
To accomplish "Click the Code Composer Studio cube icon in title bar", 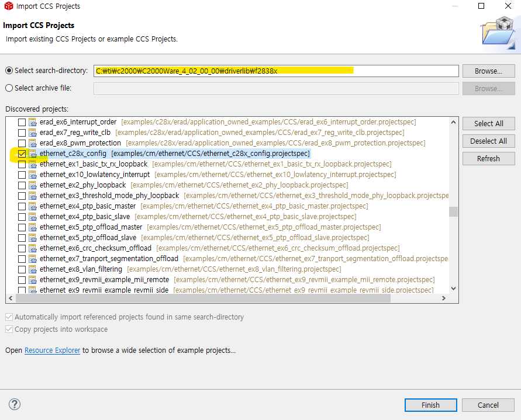I will pos(9,6).
